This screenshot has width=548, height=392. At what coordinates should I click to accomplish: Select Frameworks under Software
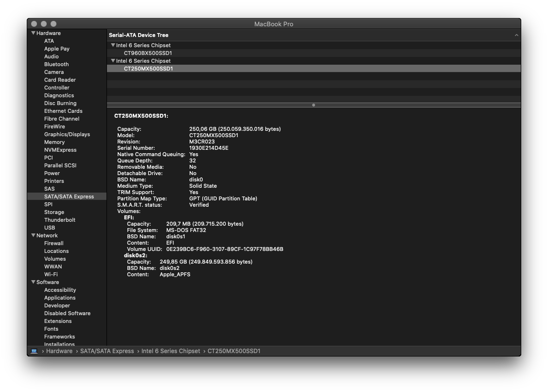pos(59,337)
